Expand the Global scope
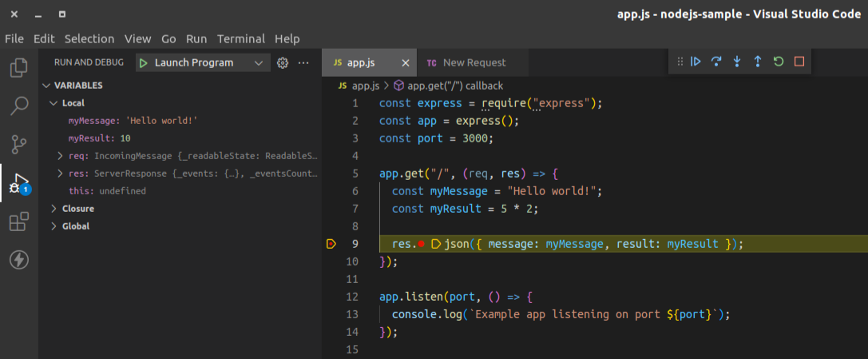 [54, 226]
